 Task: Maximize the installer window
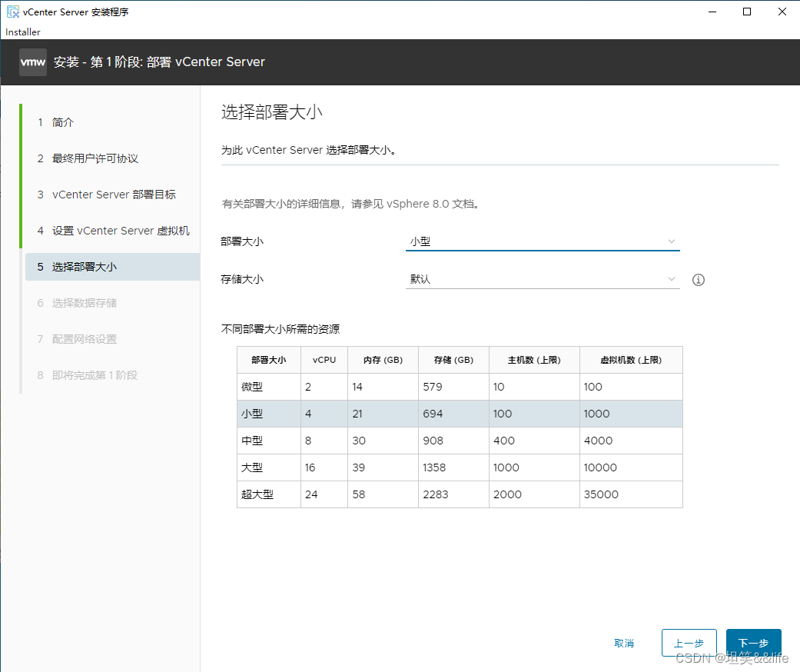click(747, 12)
